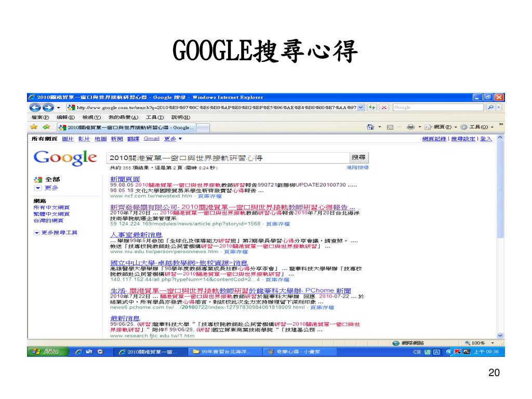
Task: Launch IE from quick launch icon
Action: click(79, 352)
